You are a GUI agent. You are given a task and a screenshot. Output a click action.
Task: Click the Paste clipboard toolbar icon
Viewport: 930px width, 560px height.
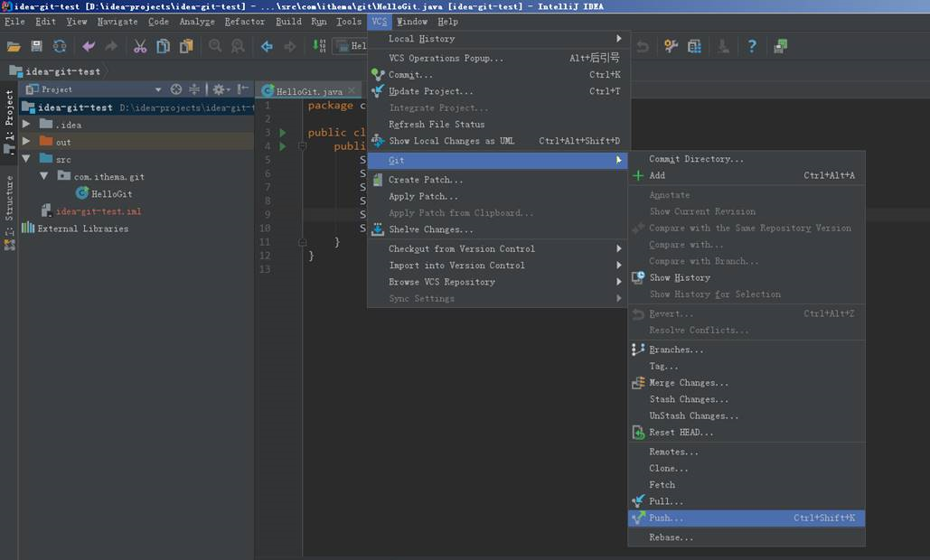pyautogui.click(x=186, y=46)
